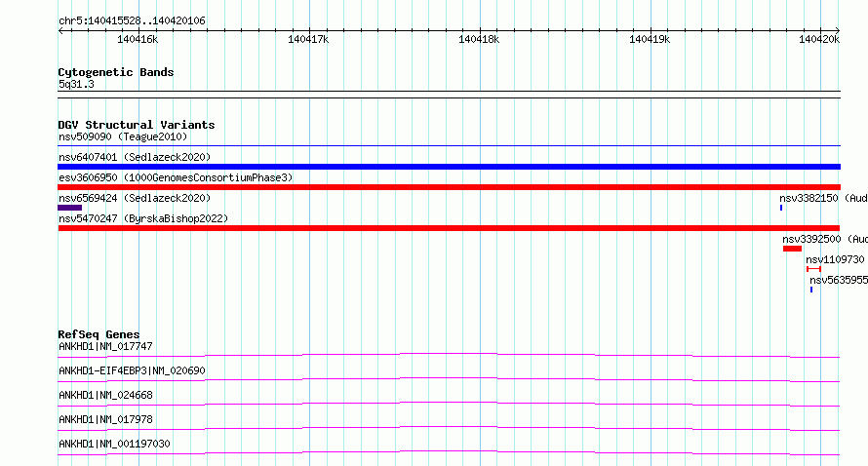Select variant label esv3606950 (1000GenomesConsortiumPhase3)
The width and height of the screenshot is (868, 466).
[176, 177]
